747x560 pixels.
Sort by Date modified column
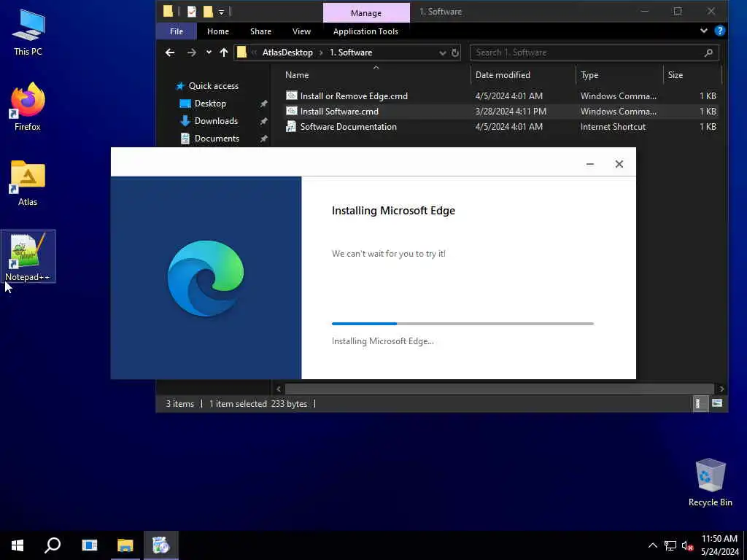pos(523,75)
